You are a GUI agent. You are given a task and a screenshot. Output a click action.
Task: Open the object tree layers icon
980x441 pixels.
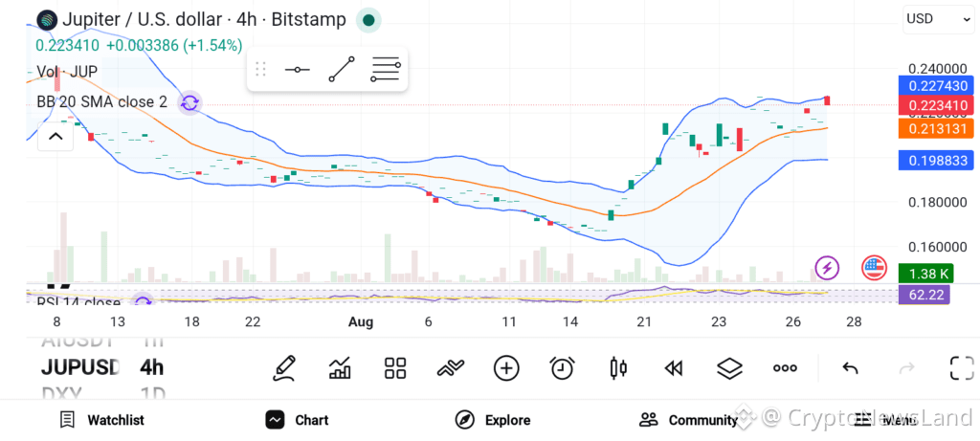728,368
